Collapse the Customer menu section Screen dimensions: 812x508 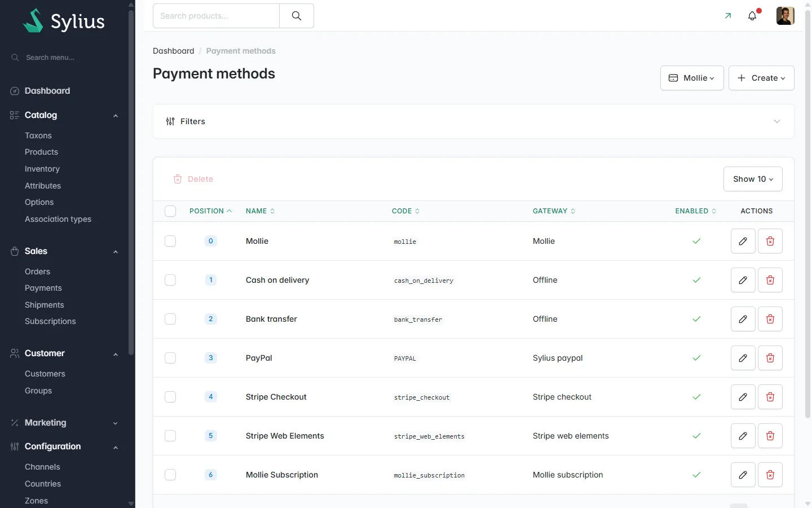(116, 354)
